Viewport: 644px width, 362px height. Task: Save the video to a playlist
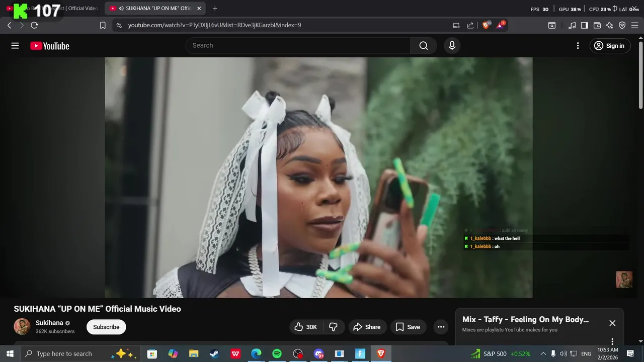click(x=408, y=327)
